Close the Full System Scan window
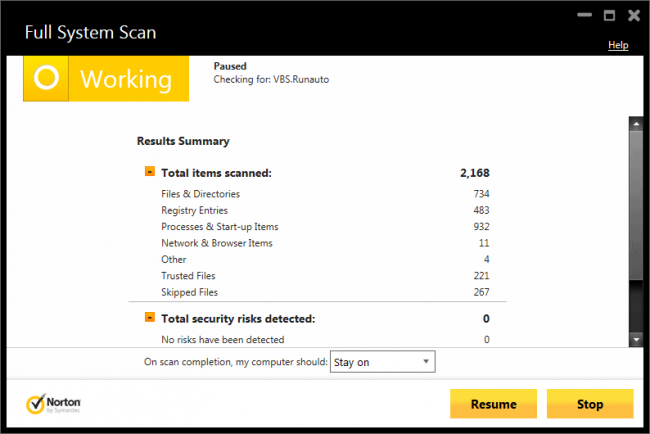Image resolution: width=650 pixels, height=434 pixels. (x=634, y=16)
